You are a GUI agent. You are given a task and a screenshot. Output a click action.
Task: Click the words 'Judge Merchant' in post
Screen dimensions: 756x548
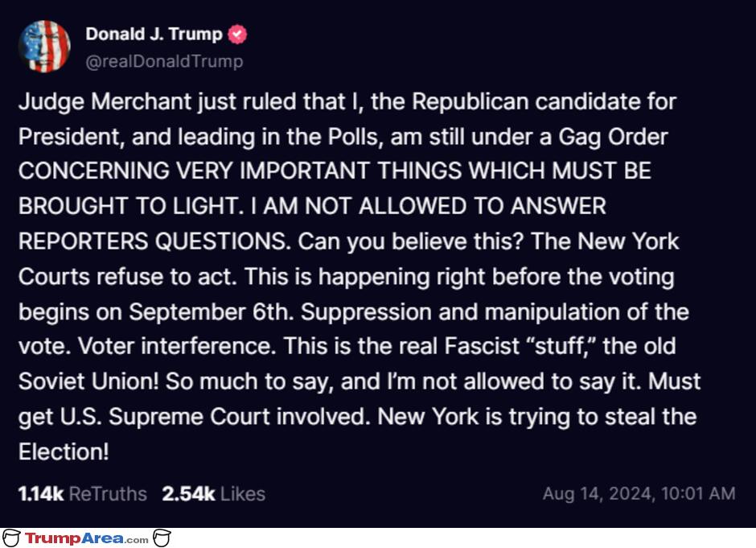point(105,101)
